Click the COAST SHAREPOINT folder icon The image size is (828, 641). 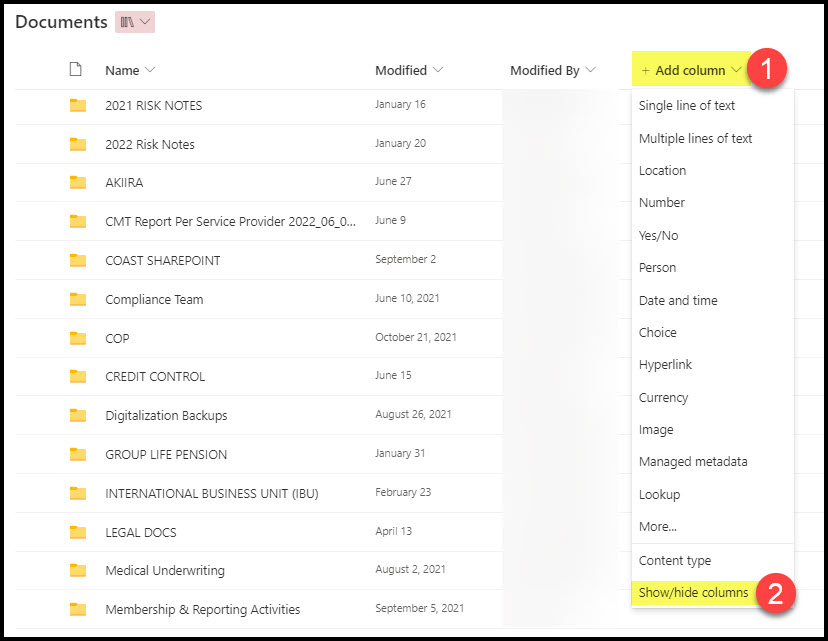click(78, 260)
